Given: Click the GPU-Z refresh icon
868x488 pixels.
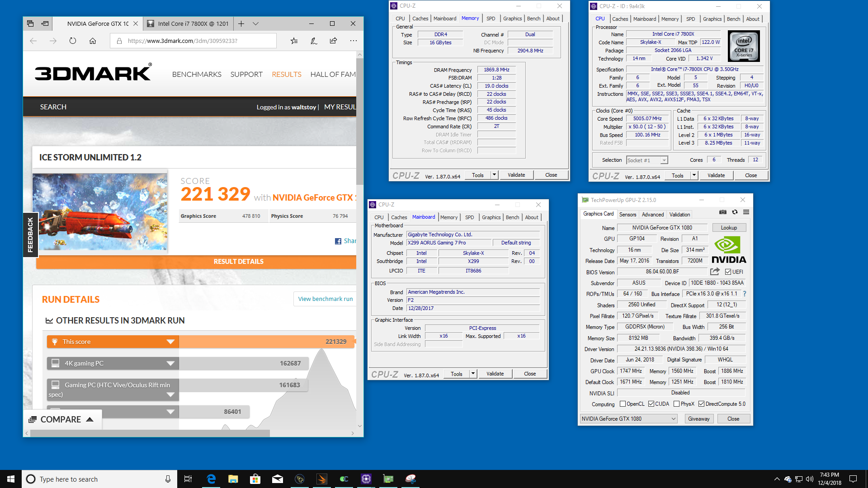Looking at the screenshot, I should click(x=735, y=212).
